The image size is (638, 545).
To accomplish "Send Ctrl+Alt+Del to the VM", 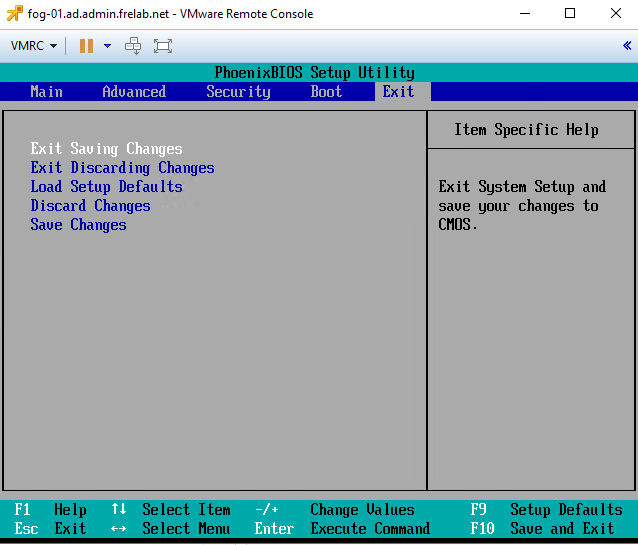I will pyautogui.click(x=133, y=46).
